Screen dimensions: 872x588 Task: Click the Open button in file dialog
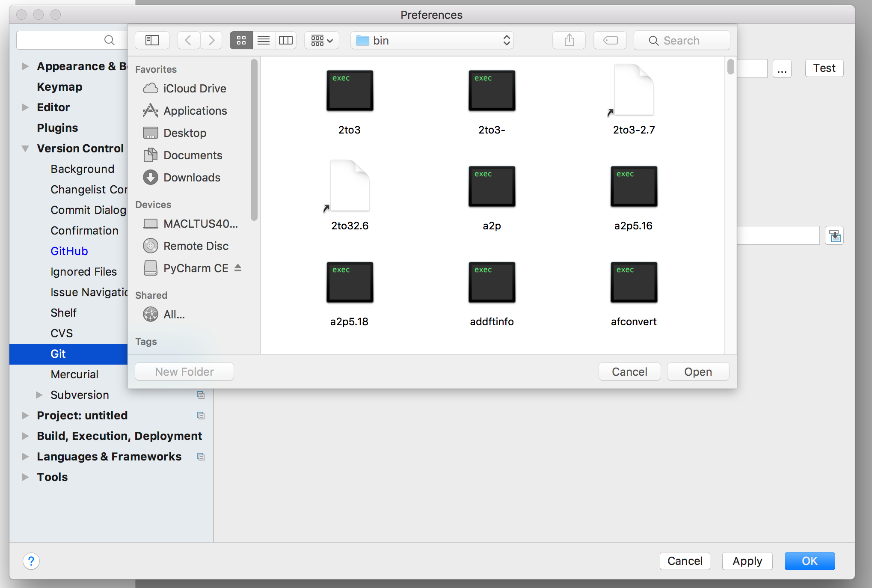pyautogui.click(x=697, y=371)
